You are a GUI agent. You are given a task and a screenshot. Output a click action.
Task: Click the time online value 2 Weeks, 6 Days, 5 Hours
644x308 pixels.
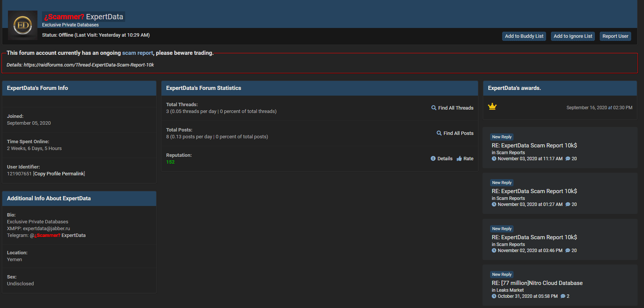pyautogui.click(x=34, y=149)
